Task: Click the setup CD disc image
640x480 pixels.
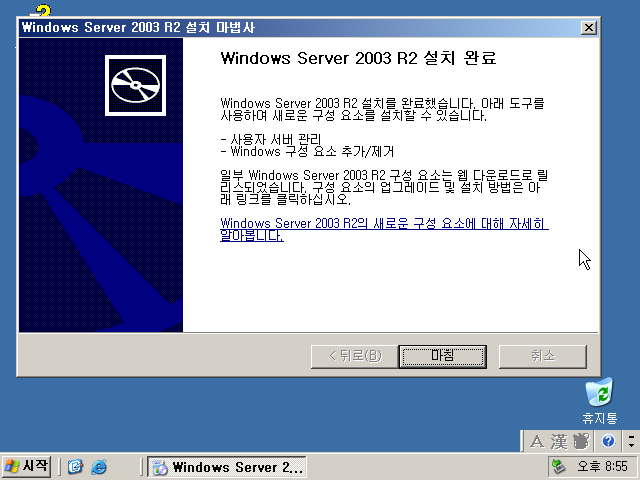Action: coord(136,85)
